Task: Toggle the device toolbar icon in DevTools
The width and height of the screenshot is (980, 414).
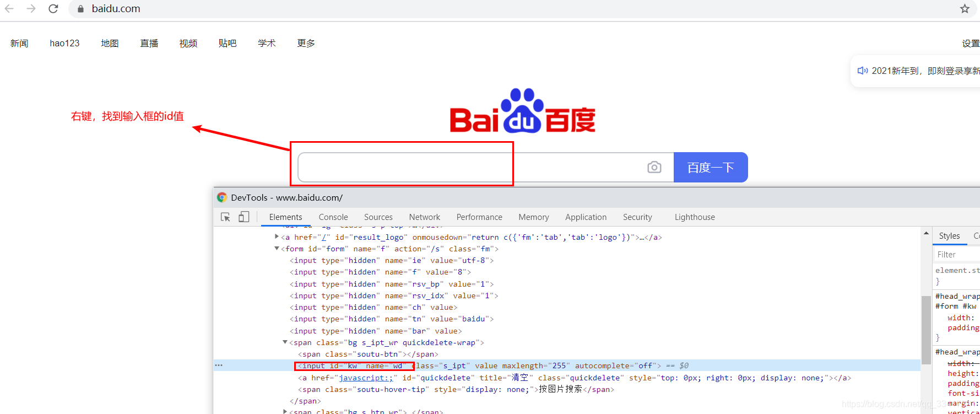Action: coord(243,217)
